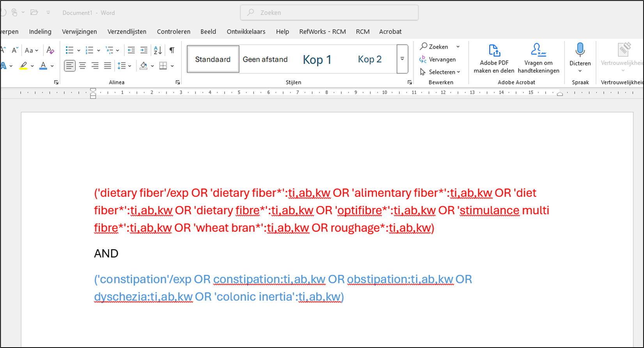The image size is (644, 348).
Task: Click the Zoeken search box
Action: (x=329, y=12)
